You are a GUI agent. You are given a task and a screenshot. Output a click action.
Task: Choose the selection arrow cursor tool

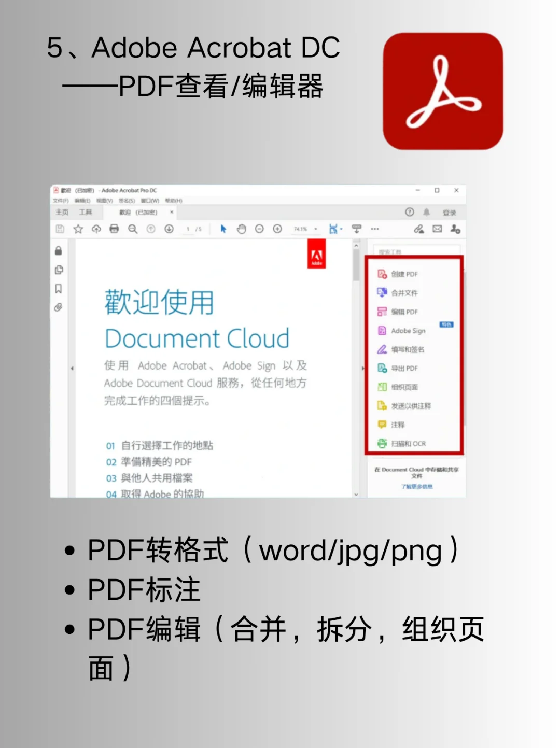point(223,229)
